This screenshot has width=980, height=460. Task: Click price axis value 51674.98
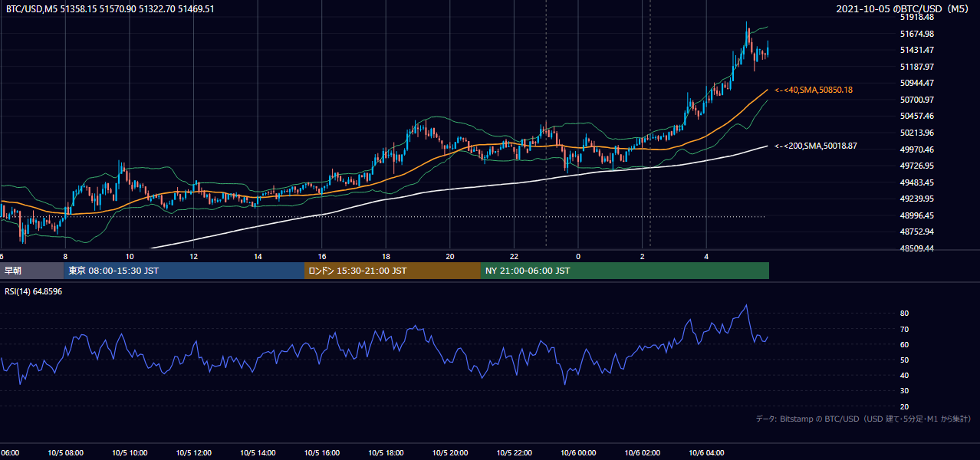(917, 34)
